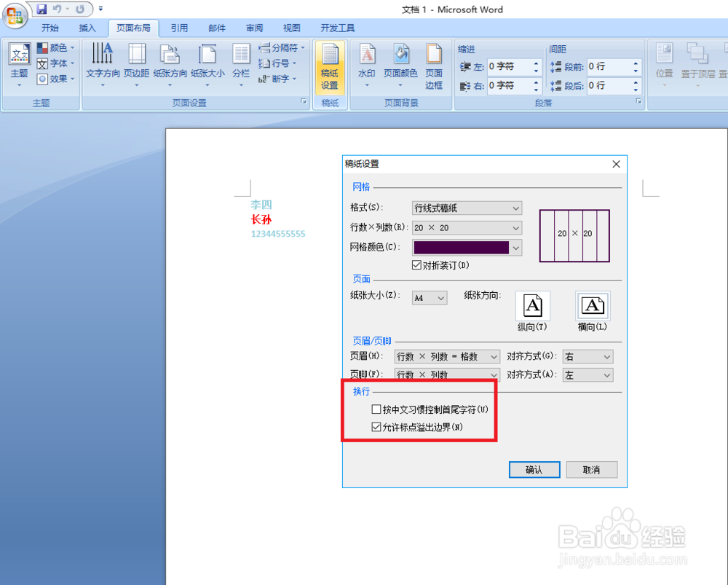
Task: Open theme Effects (效果) menu
Action: pos(56,79)
